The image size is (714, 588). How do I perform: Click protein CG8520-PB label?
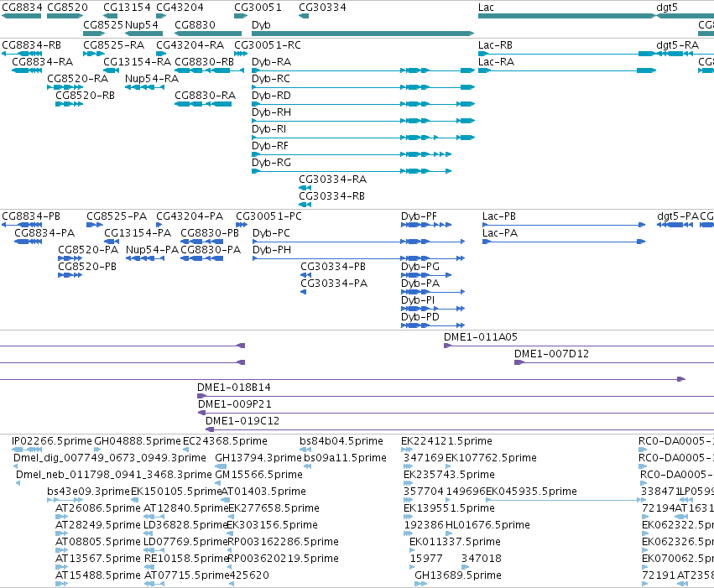pos(87,267)
